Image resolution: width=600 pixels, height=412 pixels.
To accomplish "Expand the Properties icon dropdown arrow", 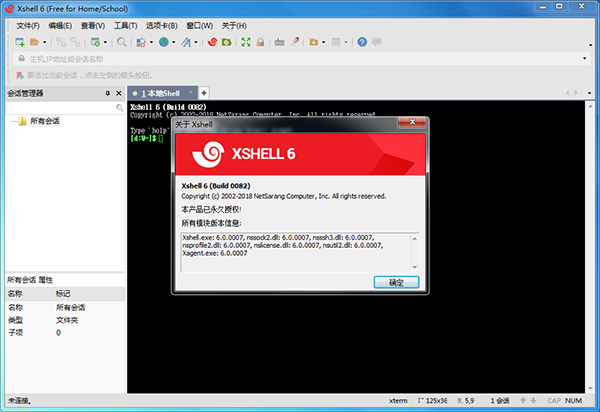I will tap(105, 42).
